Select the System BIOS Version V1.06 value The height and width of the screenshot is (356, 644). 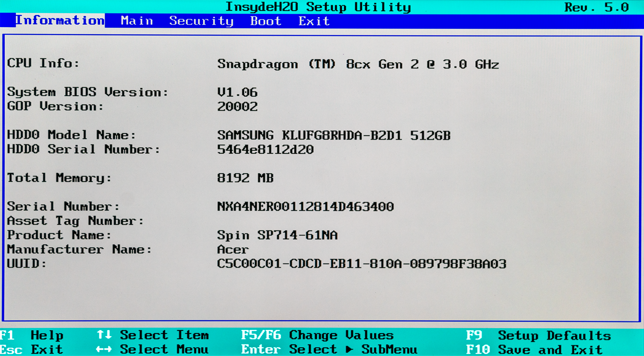click(x=237, y=92)
